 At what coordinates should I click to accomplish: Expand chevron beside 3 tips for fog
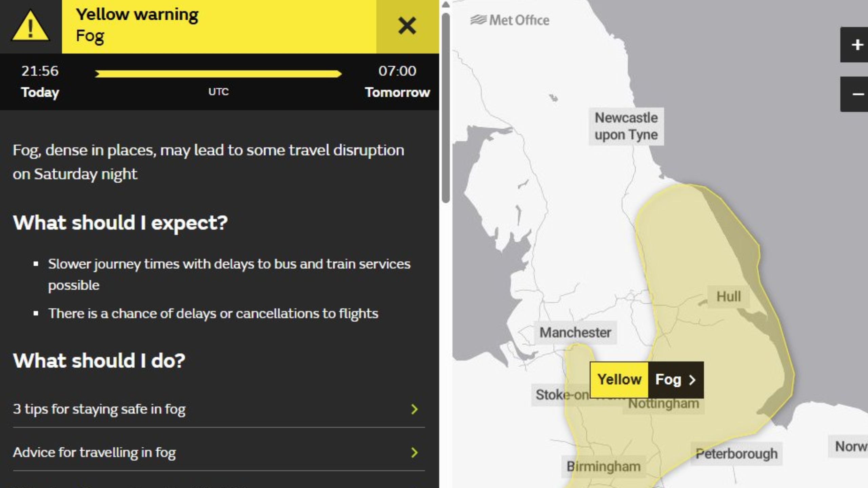click(414, 409)
